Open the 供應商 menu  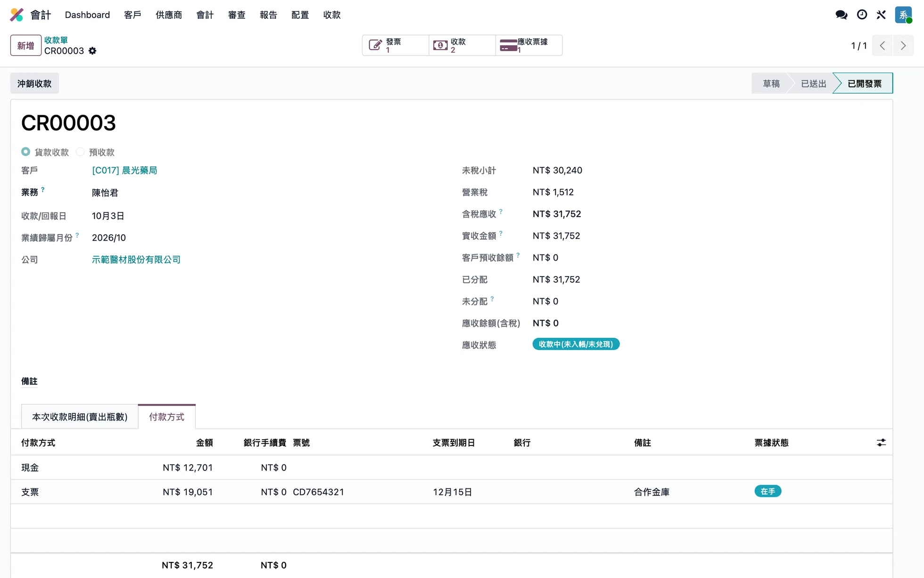coord(169,15)
